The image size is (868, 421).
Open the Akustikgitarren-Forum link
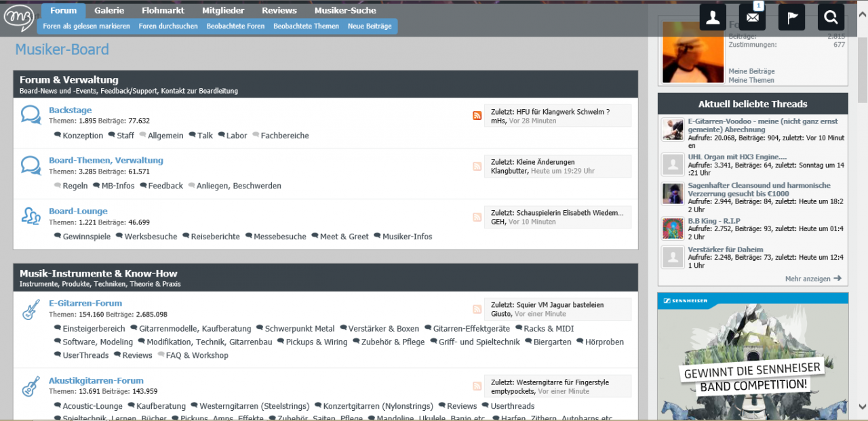coord(96,380)
